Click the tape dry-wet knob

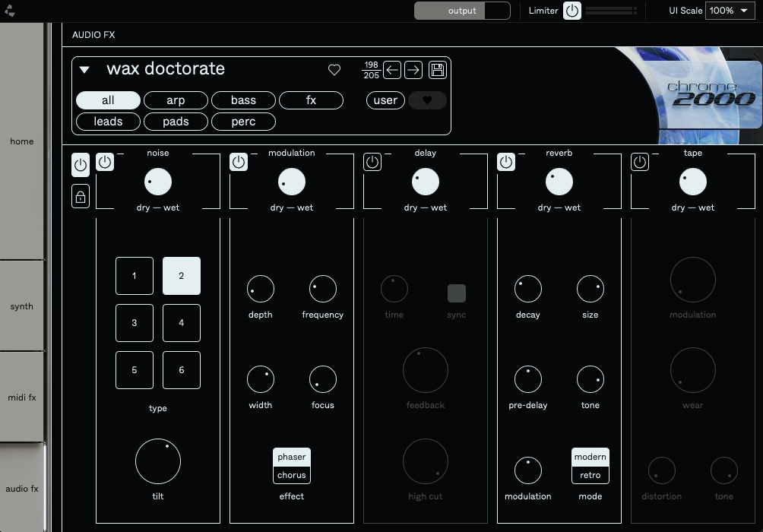click(693, 182)
